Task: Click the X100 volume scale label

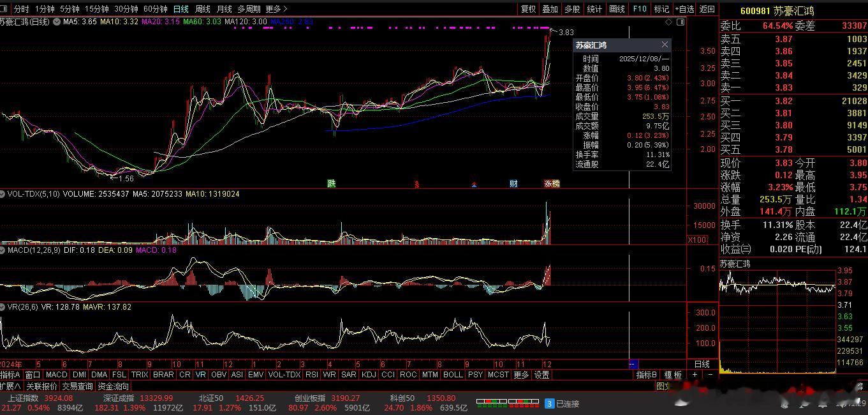Action: click(x=696, y=239)
